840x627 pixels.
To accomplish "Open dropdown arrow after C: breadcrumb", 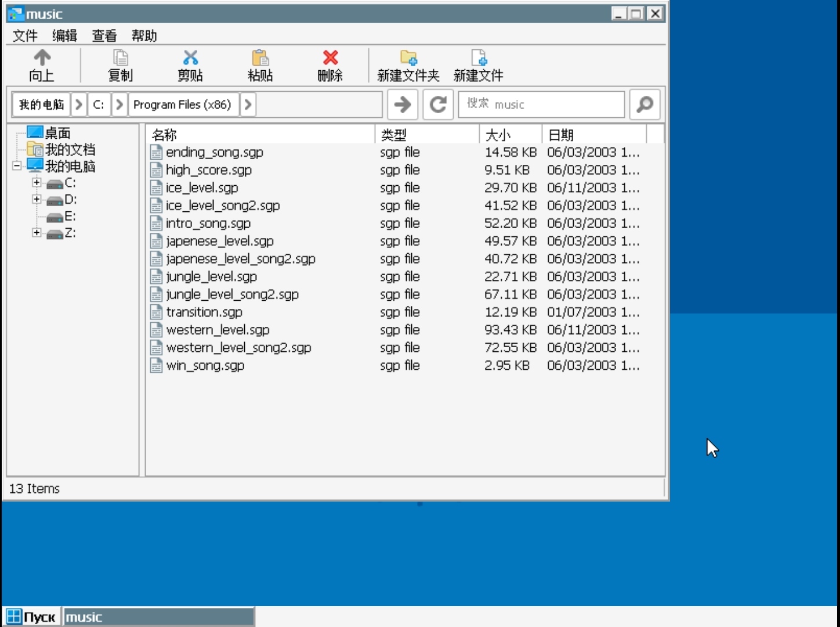I will [x=120, y=105].
